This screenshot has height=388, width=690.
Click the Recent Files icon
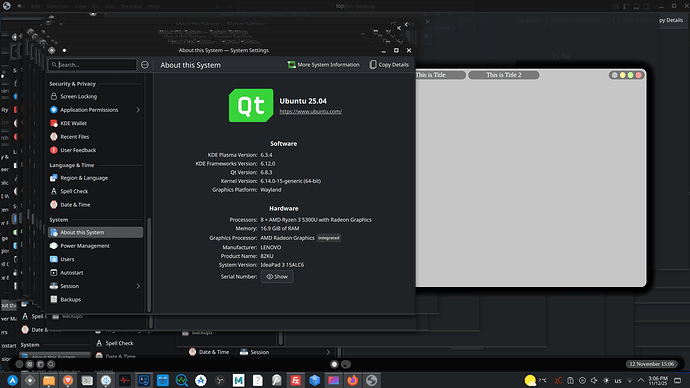54,137
